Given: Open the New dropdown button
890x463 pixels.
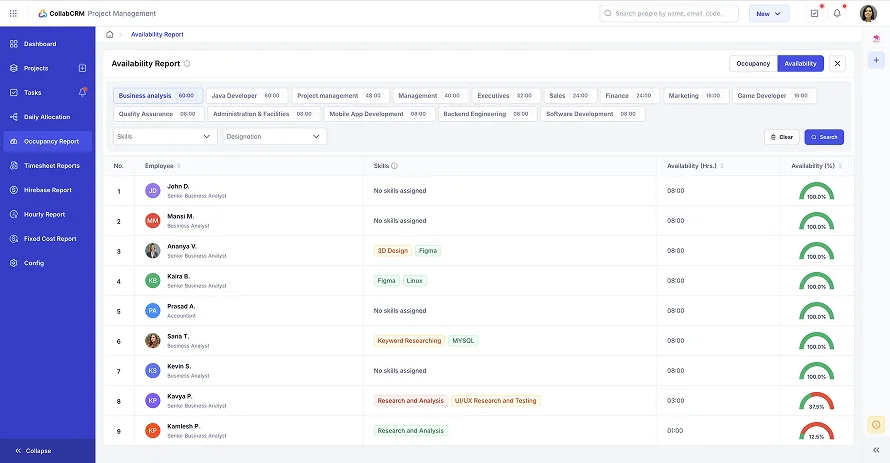Looking at the screenshot, I should pyautogui.click(x=769, y=14).
